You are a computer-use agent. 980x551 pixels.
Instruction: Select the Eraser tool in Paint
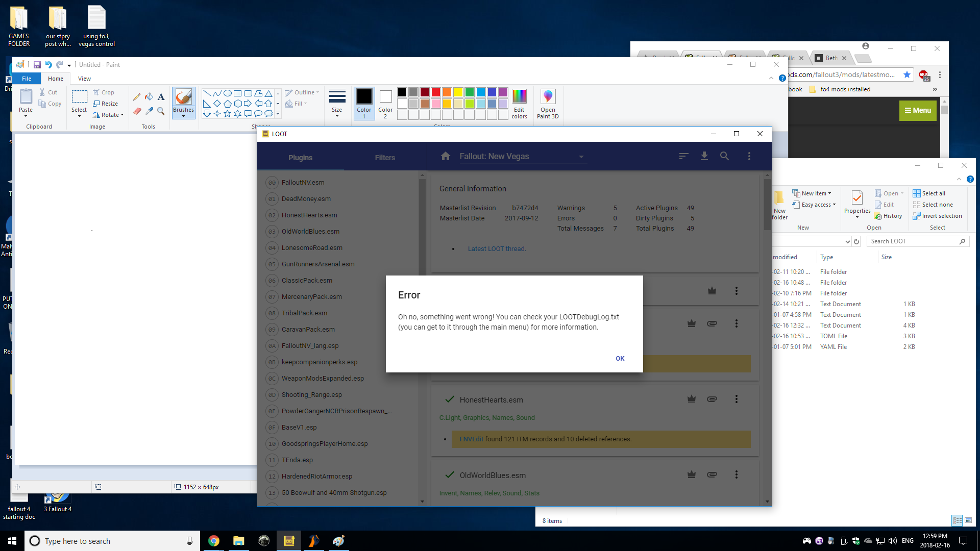(x=137, y=111)
